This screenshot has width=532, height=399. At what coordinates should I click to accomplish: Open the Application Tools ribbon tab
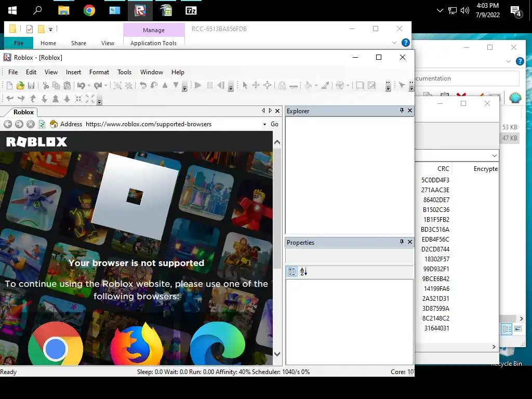click(x=153, y=43)
